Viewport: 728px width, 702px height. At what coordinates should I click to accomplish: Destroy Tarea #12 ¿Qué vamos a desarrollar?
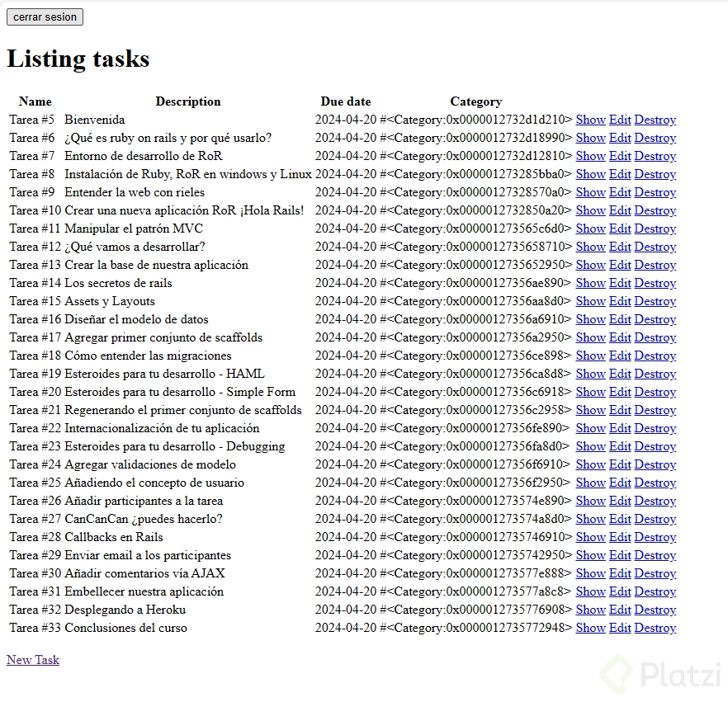655,247
